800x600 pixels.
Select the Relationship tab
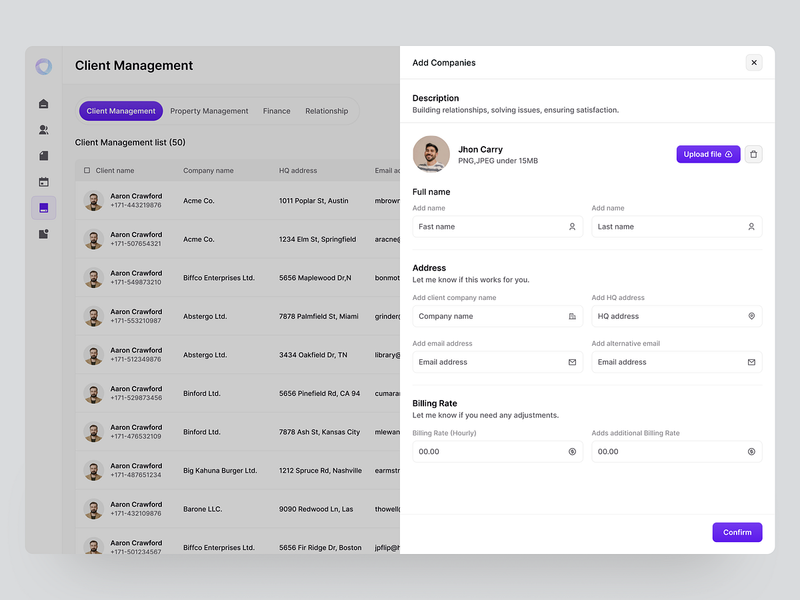pos(327,111)
